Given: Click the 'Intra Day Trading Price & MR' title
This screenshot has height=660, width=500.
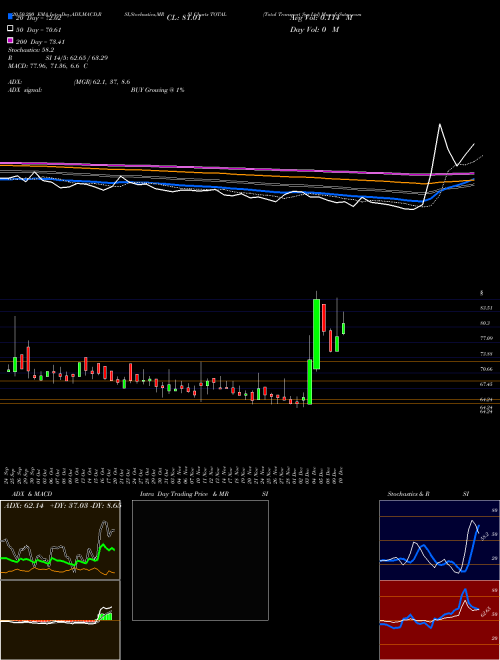Looking at the screenshot, I should click(x=184, y=494).
